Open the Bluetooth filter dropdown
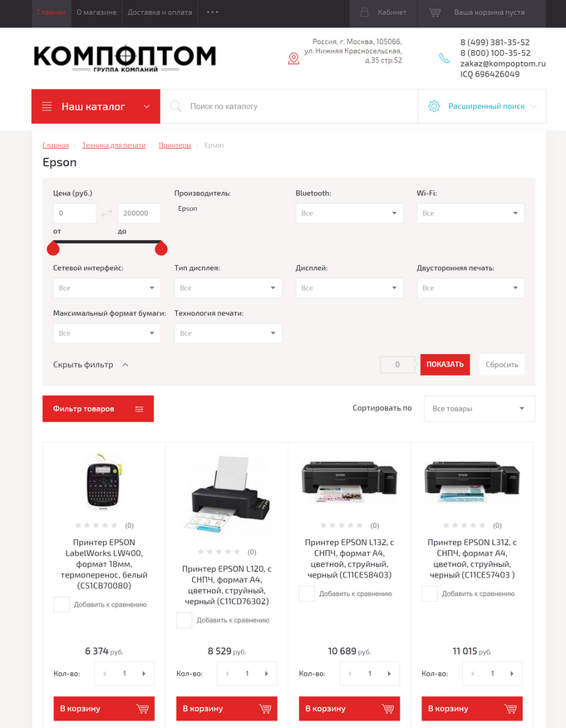This screenshot has width=566, height=728. pos(349,213)
